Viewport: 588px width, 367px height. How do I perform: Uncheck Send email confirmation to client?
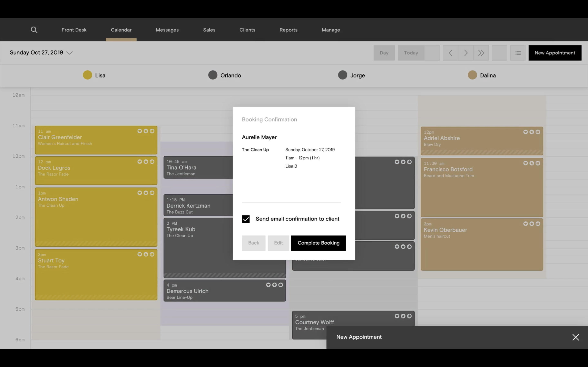click(246, 219)
